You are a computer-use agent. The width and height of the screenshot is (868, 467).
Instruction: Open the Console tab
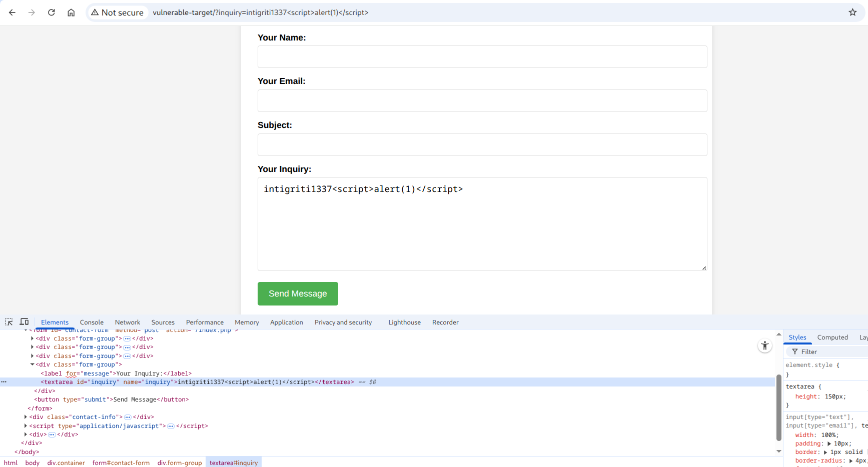coord(92,322)
